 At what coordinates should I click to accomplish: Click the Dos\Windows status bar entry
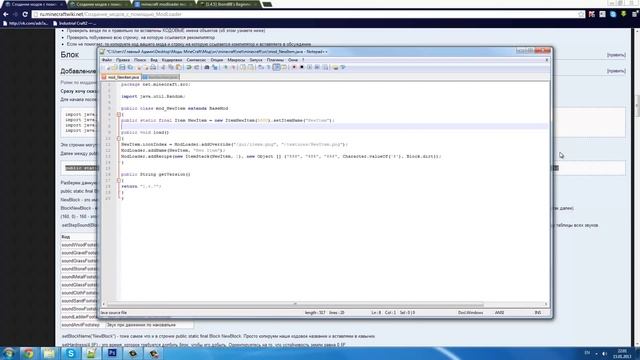pos(470,313)
